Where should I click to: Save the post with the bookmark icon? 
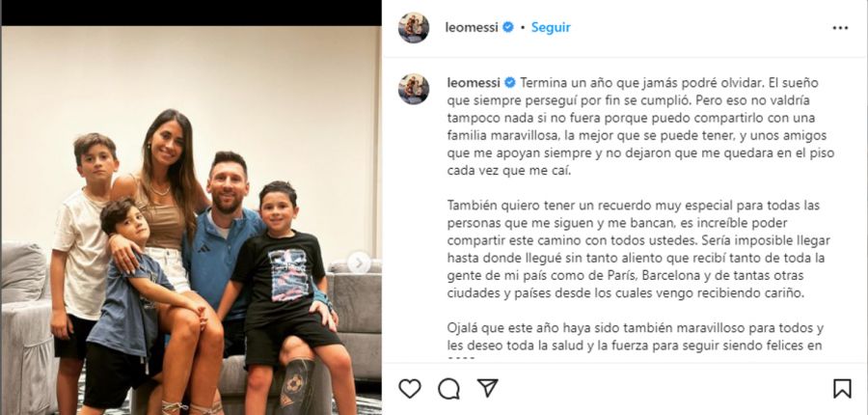coord(842,388)
